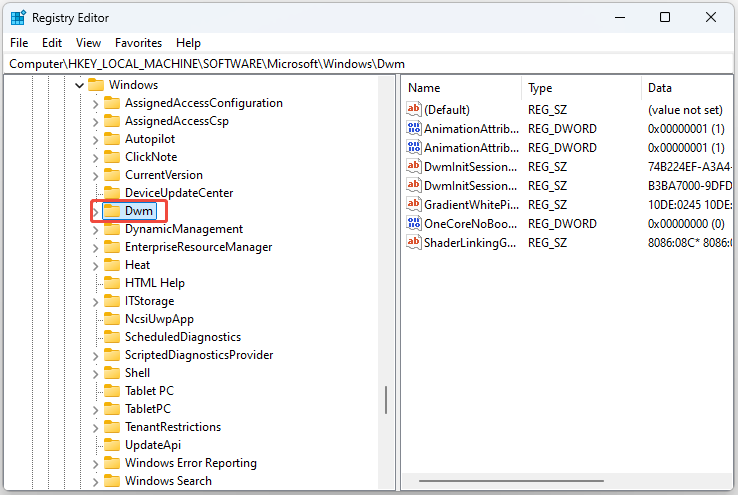The image size is (738, 495).
Task: Open the Favorites menu
Action: pyautogui.click(x=138, y=43)
